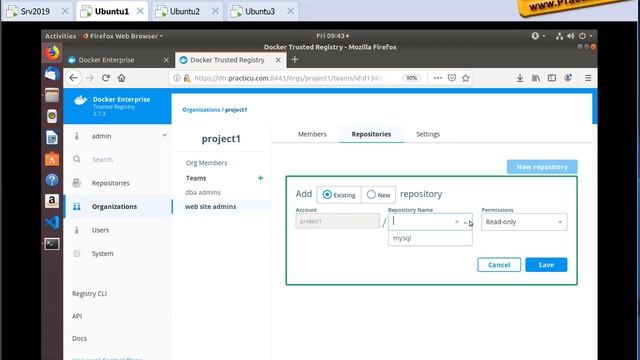640x360 pixels.
Task: Open LibreOffice Writer from the dock
Action: click(x=52, y=138)
